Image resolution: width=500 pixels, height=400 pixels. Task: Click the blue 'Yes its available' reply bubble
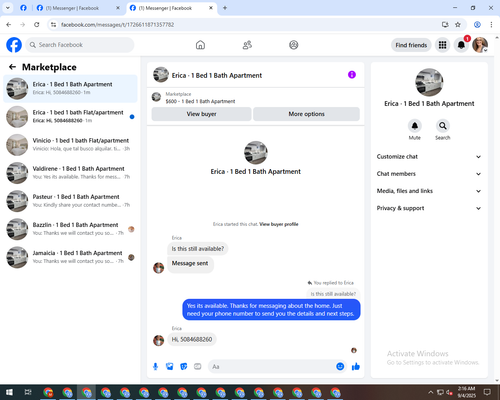271,310
